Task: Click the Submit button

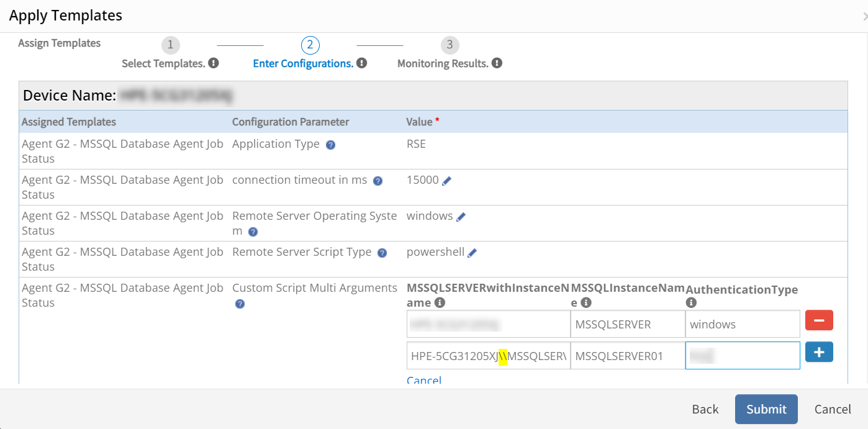Action: pyautogui.click(x=766, y=409)
